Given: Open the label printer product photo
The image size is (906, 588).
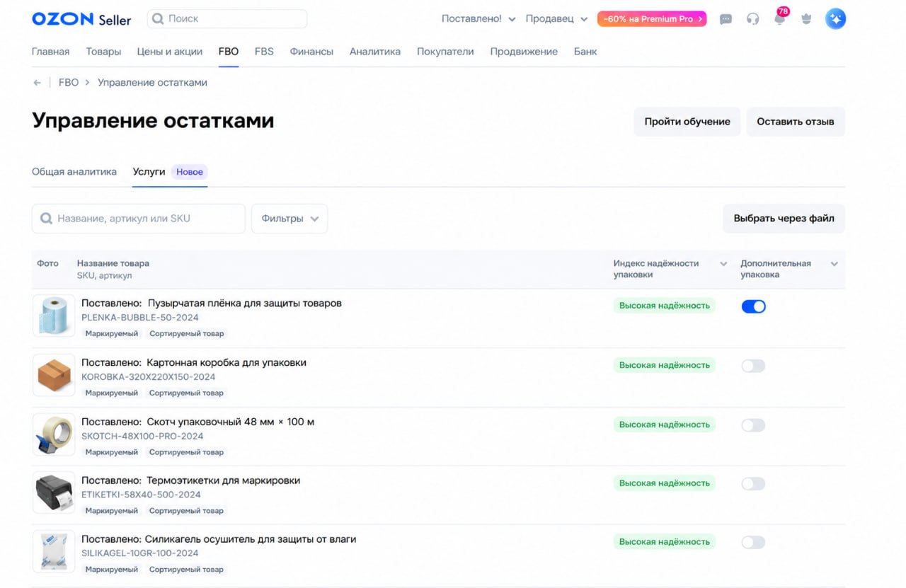Looking at the screenshot, I should [x=54, y=492].
